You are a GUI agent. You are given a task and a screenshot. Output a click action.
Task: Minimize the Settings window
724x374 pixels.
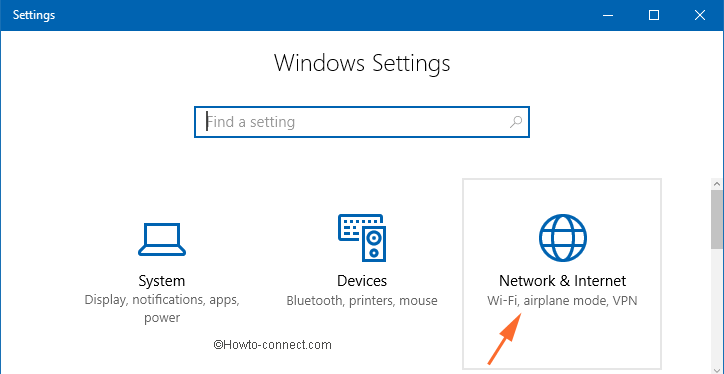click(609, 15)
